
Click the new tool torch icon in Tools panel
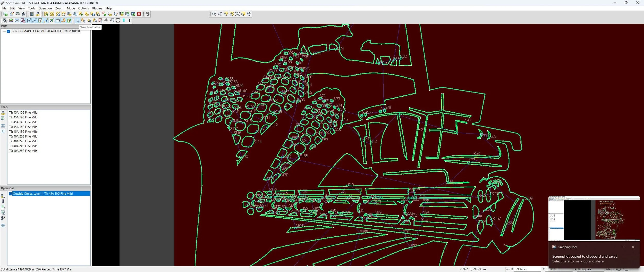click(3, 113)
